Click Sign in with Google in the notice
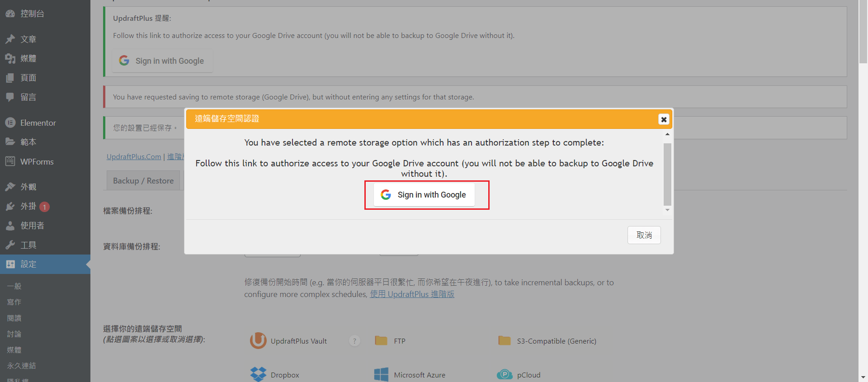 tap(162, 61)
